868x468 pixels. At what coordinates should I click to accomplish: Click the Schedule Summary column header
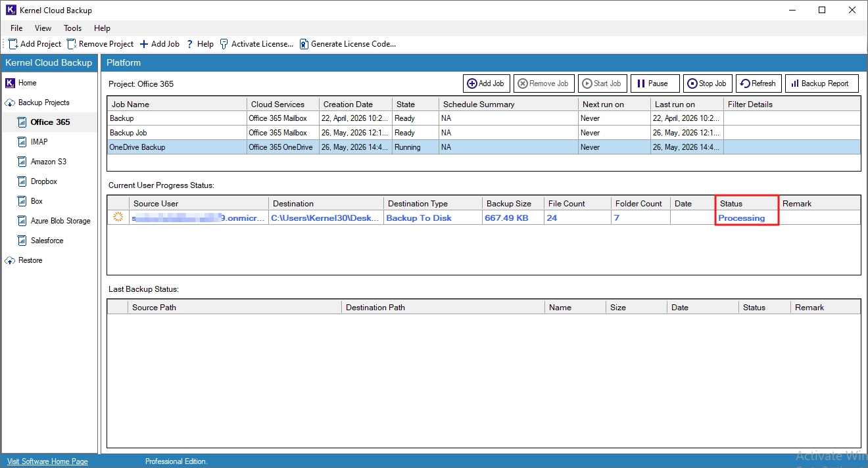coord(508,104)
